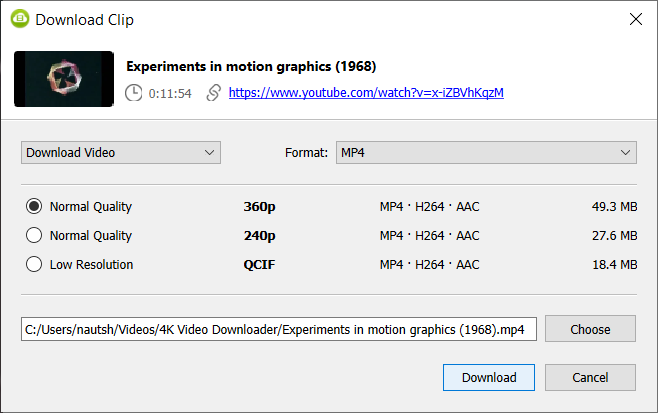Select the 240p Normal Quality option

point(34,235)
